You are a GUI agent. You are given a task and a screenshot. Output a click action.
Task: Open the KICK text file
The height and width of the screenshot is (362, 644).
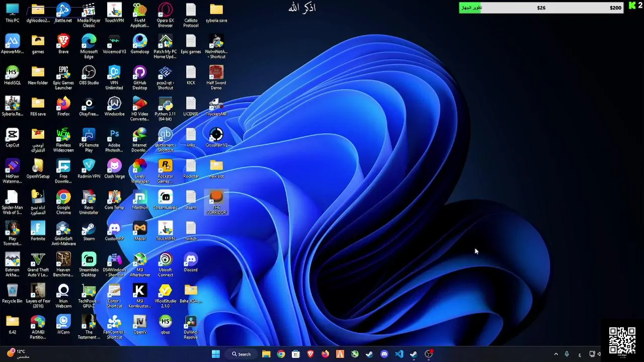(191, 75)
